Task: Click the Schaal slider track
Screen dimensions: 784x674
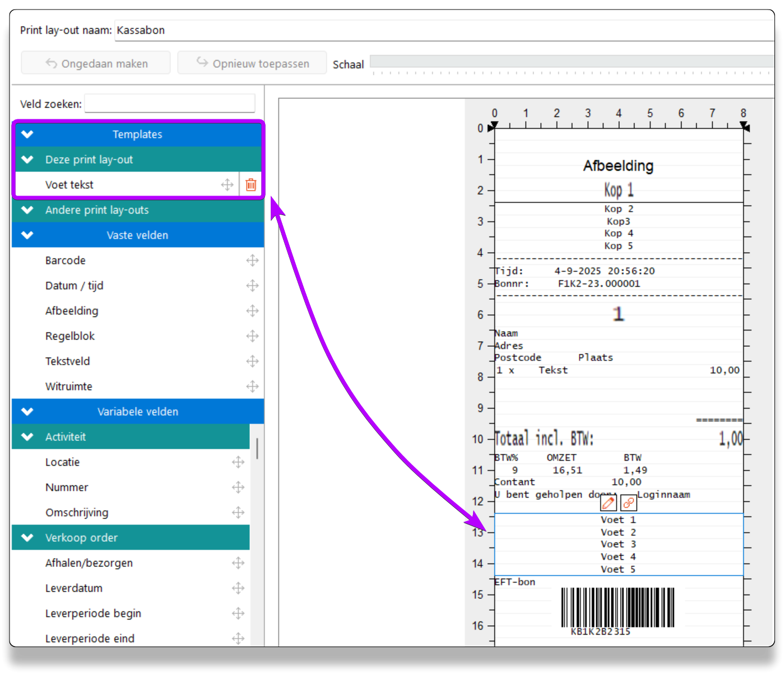Action: click(570, 62)
